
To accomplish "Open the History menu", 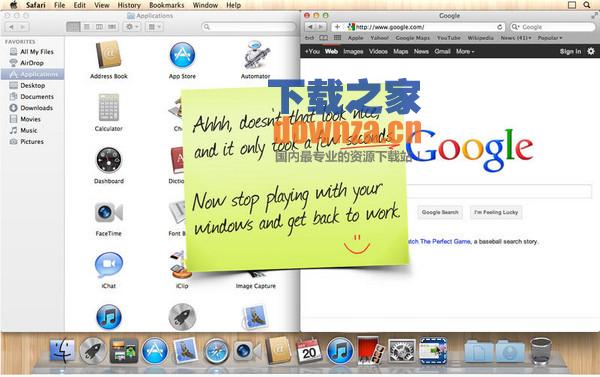I will click(x=129, y=5).
